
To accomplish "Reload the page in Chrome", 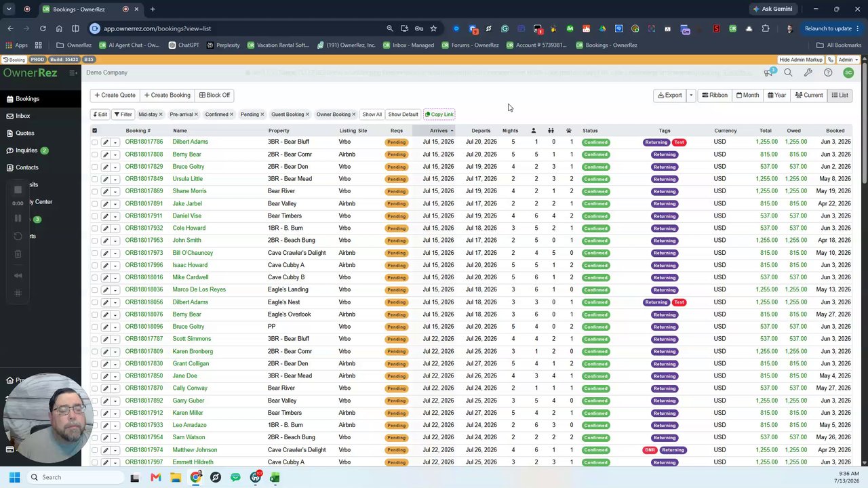I will [43, 28].
